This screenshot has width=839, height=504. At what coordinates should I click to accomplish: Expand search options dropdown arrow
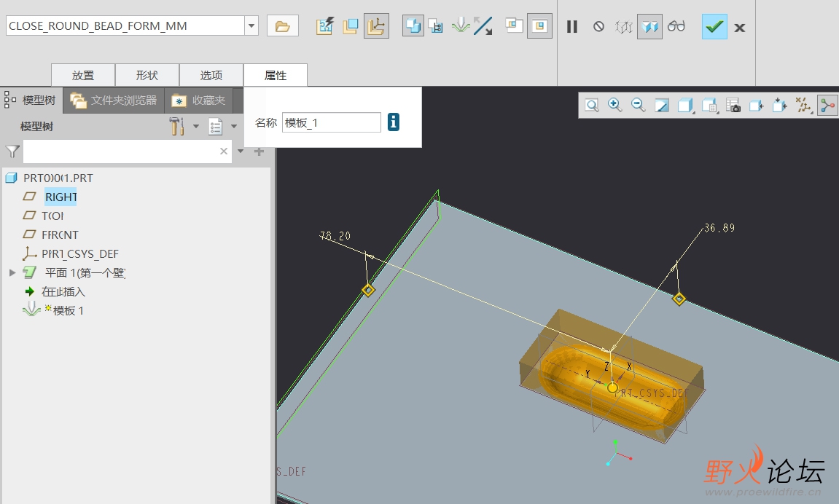point(241,151)
